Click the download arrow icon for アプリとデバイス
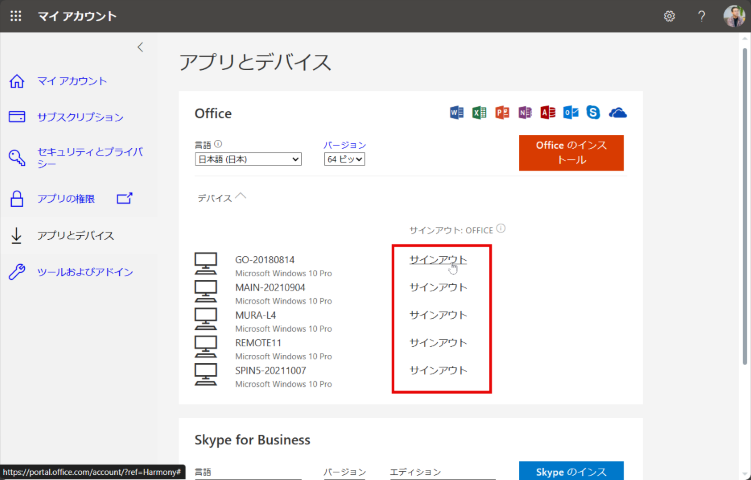 coord(16,236)
